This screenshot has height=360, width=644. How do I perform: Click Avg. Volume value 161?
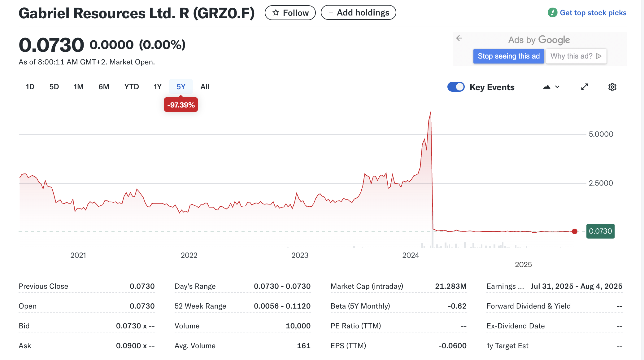click(x=303, y=346)
